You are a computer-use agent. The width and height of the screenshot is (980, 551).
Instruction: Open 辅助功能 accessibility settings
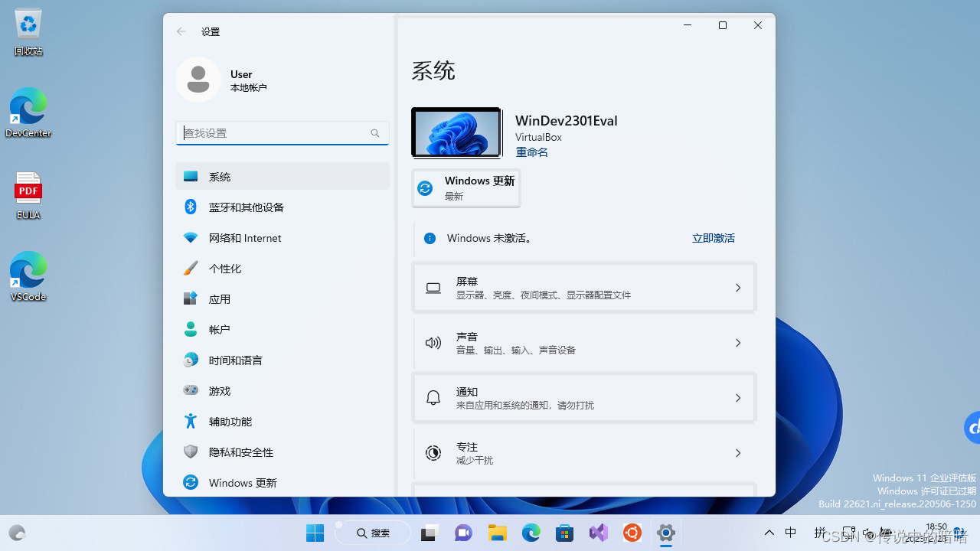click(283, 422)
